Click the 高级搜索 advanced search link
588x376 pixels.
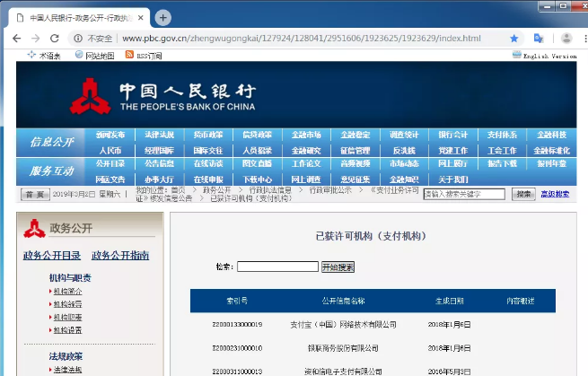(555, 194)
